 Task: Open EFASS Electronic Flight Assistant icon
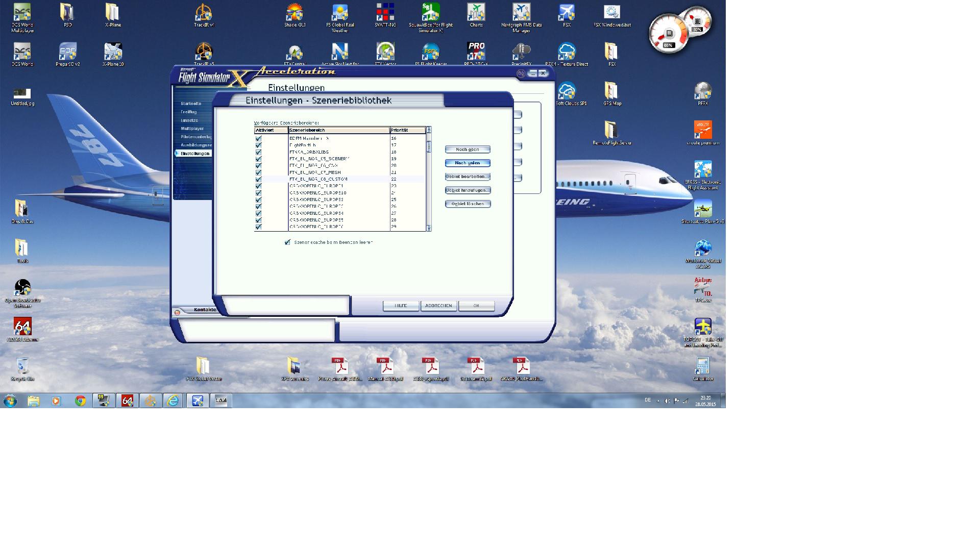pyautogui.click(x=703, y=174)
